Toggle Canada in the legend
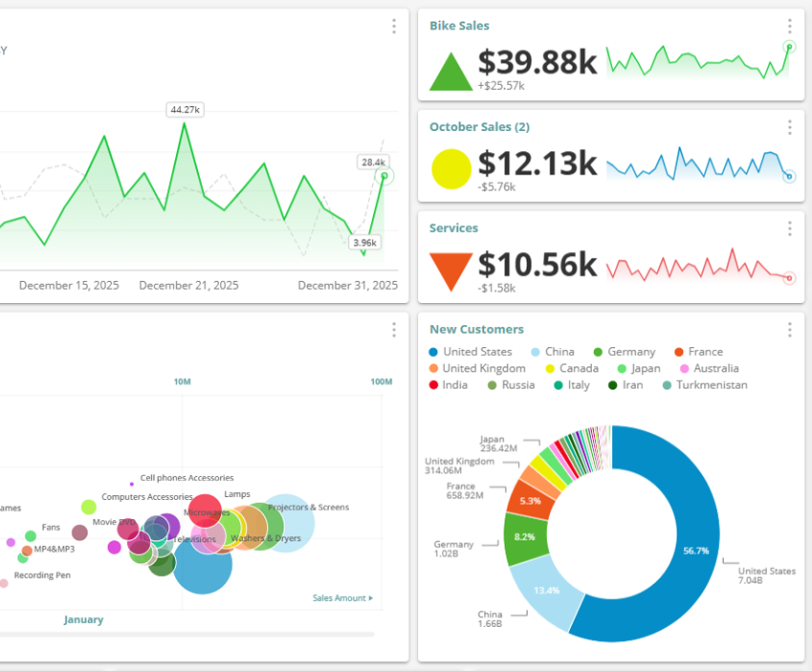 572,368
